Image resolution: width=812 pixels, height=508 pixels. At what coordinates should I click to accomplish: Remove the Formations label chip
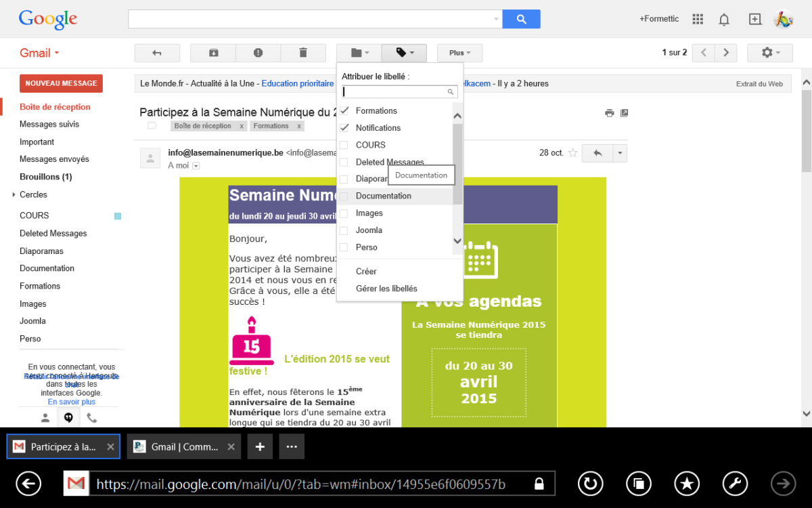(x=299, y=126)
